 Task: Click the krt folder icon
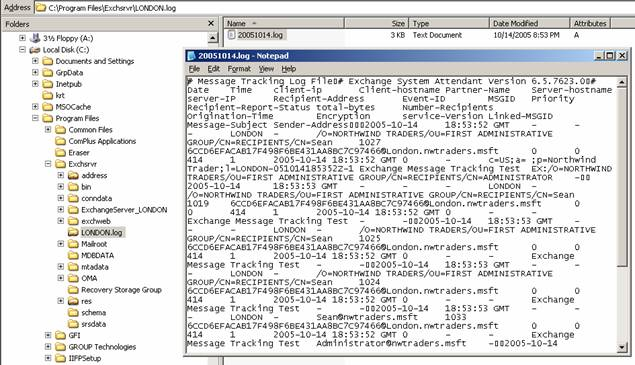tap(48, 95)
